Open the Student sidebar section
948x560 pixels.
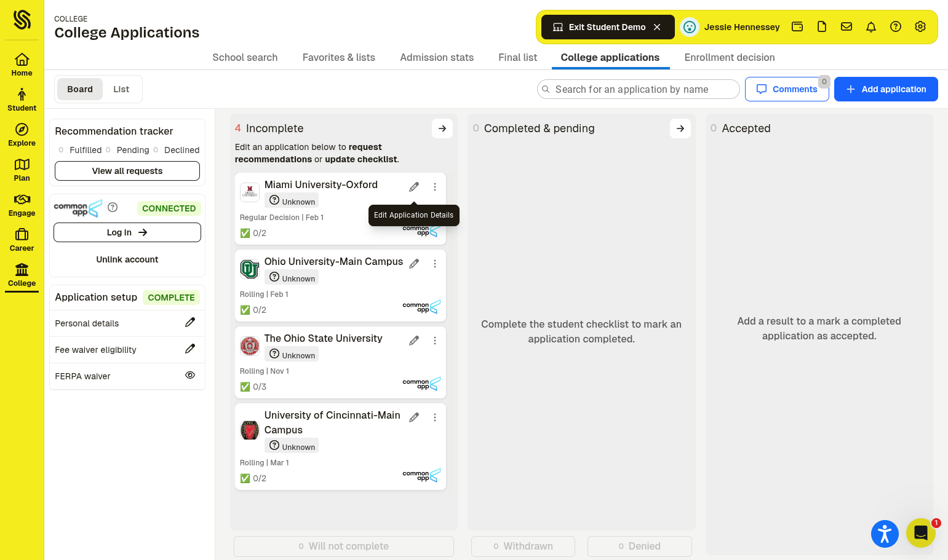[22, 100]
